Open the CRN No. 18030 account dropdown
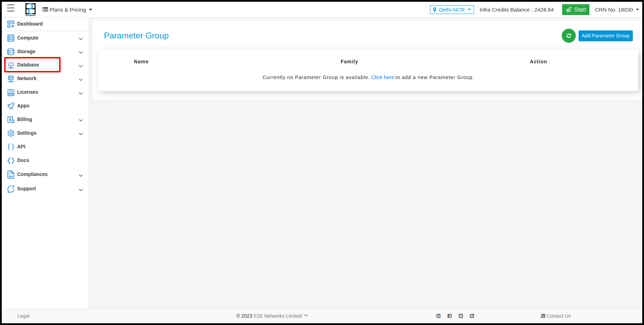This screenshot has width=644, height=325. click(x=617, y=10)
